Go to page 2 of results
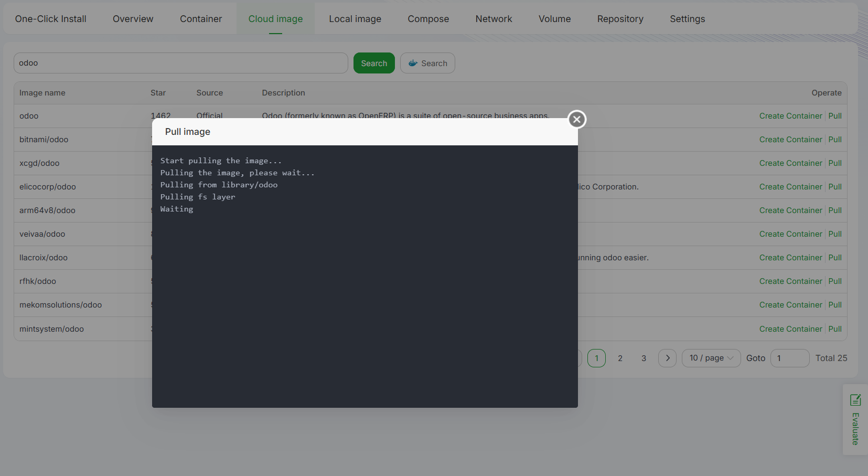The height and width of the screenshot is (476, 868). coord(620,358)
